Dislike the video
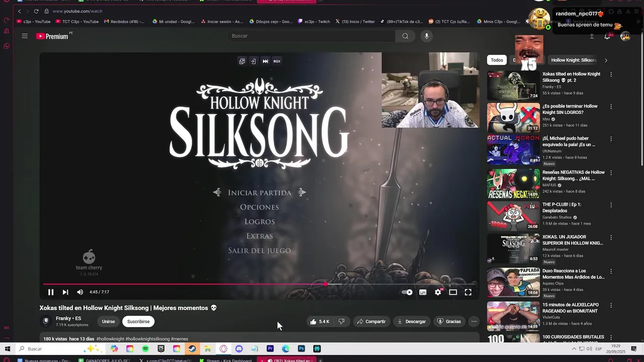Image resolution: width=644 pixels, height=362 pixels. [x=341, y=322]
